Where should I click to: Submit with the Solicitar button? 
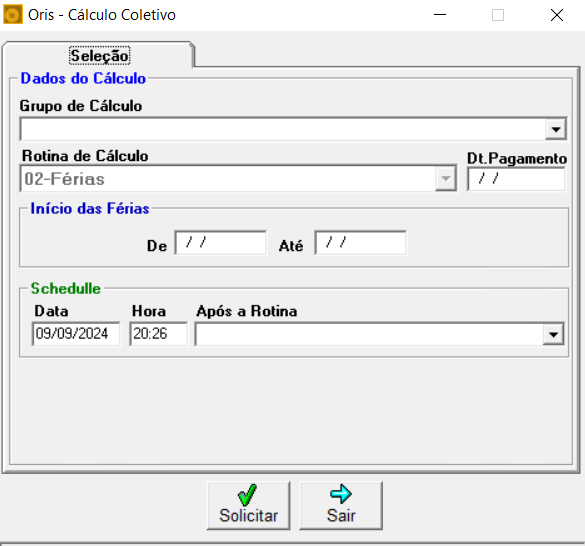[248, 505]
